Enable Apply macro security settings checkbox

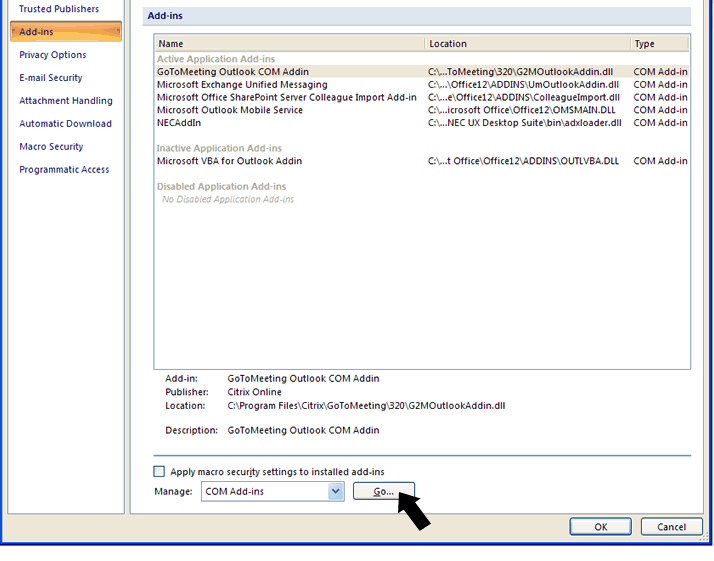pyautogui.click(x=159, y=471)
